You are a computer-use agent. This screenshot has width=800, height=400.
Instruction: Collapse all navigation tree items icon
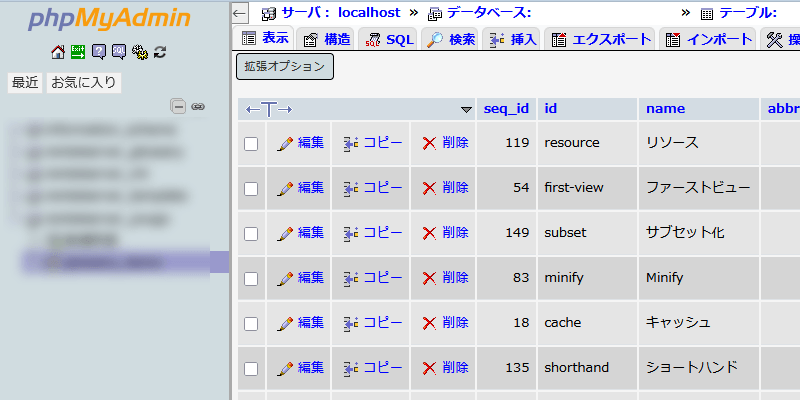178,106
